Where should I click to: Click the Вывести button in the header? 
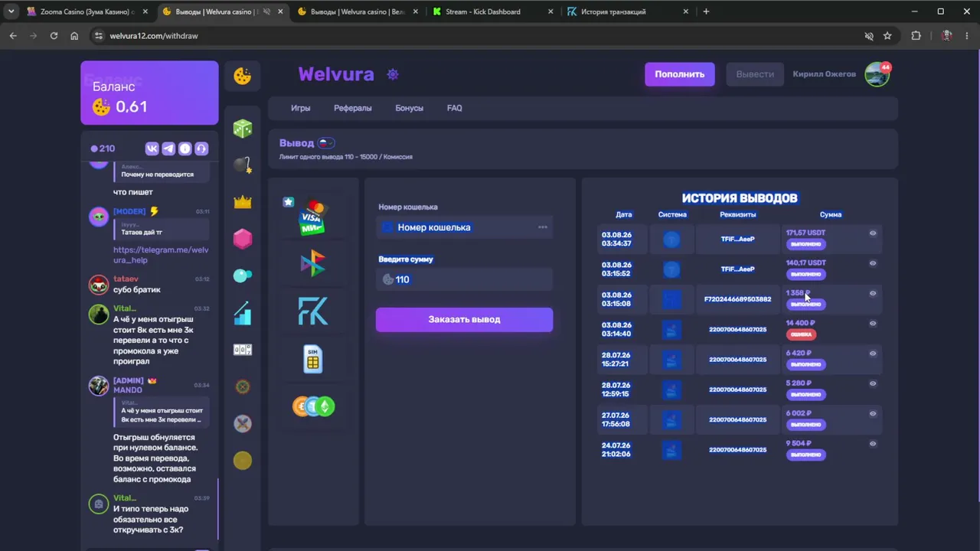[x=755, y=74]
